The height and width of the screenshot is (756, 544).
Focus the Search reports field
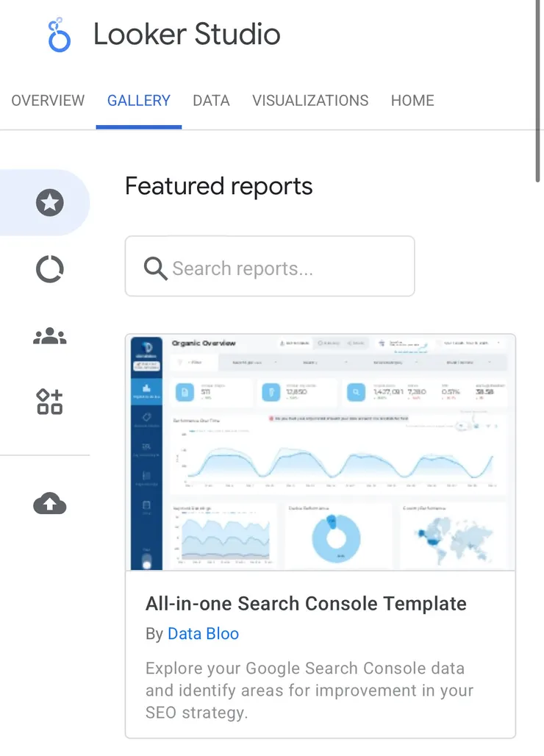tap(270, 266)
